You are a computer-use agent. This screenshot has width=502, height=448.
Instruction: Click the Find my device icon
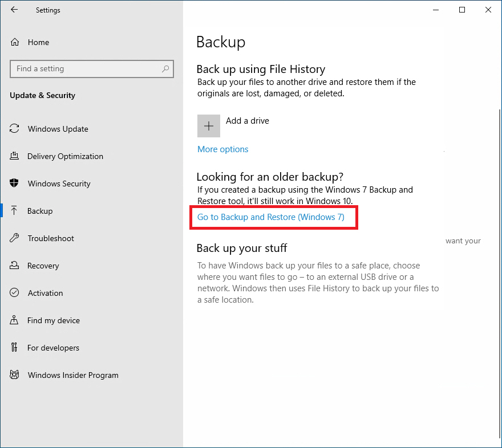pyautogui.click(x=14, y=320)
